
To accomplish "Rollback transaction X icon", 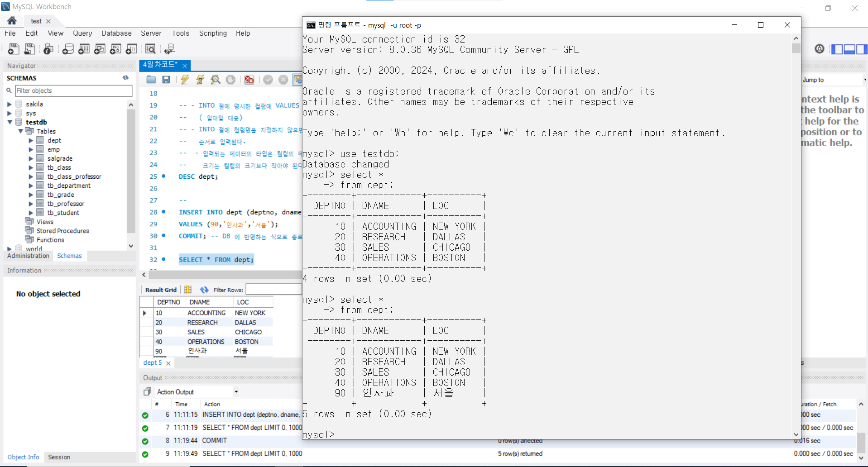I will point(283,80).
